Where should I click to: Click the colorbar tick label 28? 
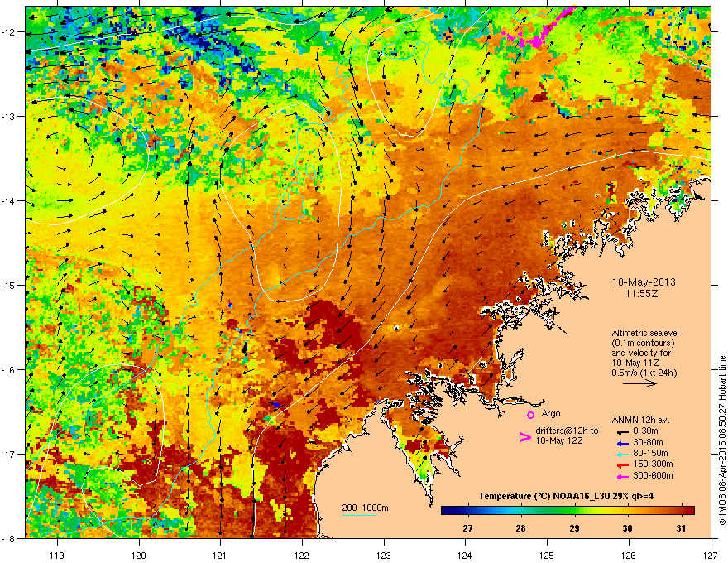click(x=520, y=528)
